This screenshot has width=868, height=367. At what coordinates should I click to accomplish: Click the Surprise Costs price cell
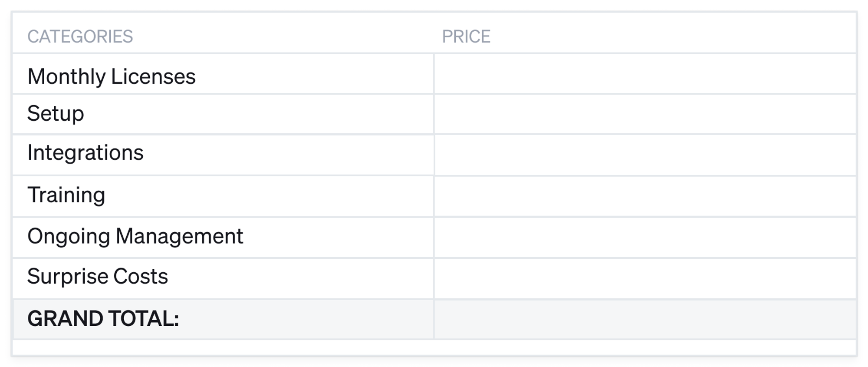point(645,278)
